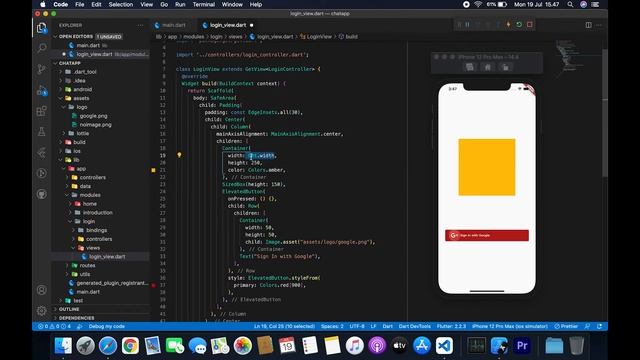Open the Terminal menu
640x360 pixels.
click(x=204, y=4)
